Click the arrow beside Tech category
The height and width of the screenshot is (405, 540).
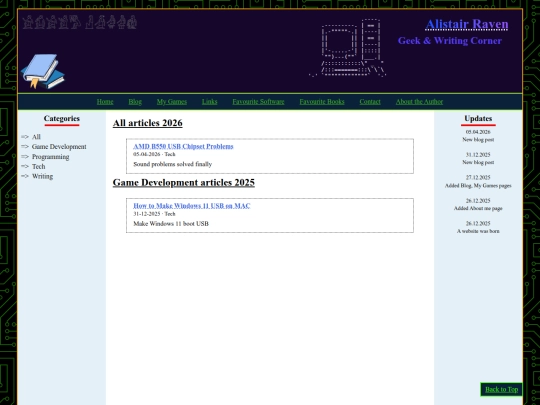25,166
